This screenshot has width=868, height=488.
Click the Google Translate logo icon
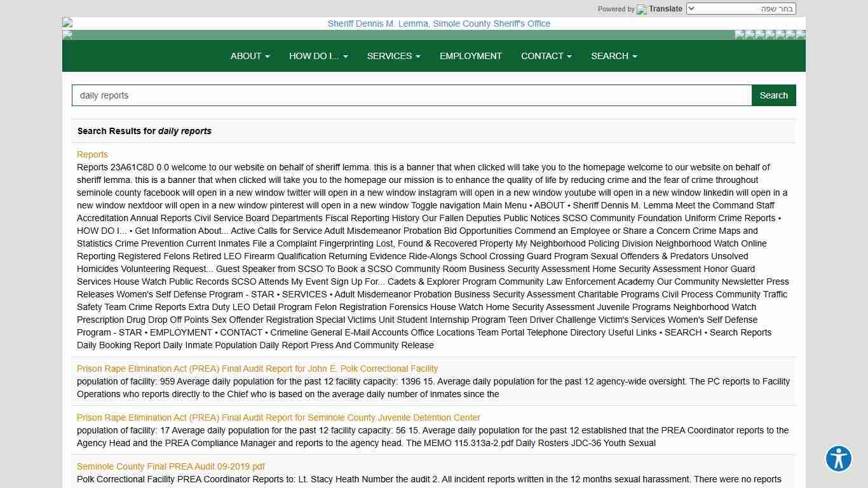(x=642, y=10)
